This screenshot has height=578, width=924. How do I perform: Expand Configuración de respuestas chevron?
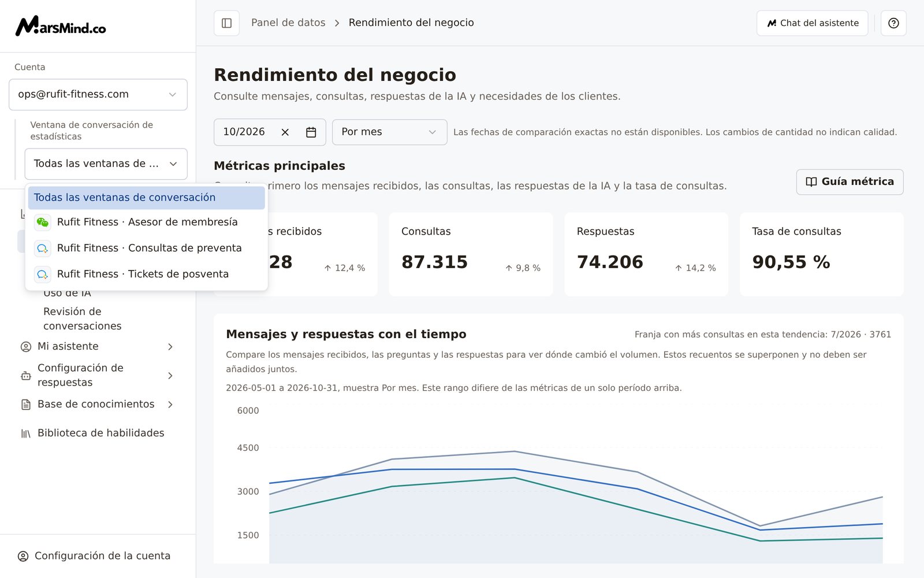(x=170, y=376)
